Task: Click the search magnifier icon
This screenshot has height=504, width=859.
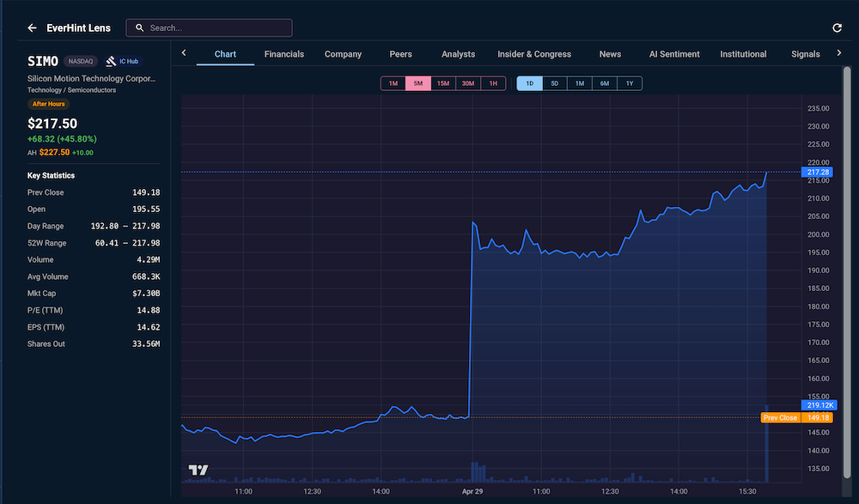Action: (140, 28)
